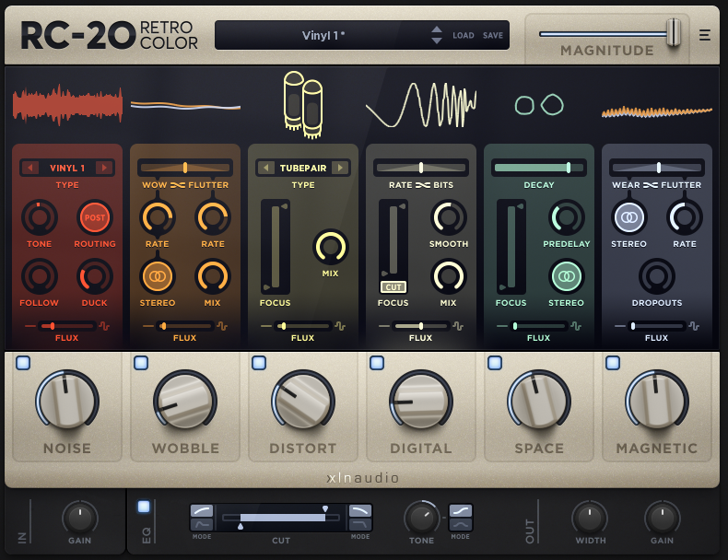Click the output GAIN knob
The height and width of the screenshot is (560, 728).
point(662,518)
